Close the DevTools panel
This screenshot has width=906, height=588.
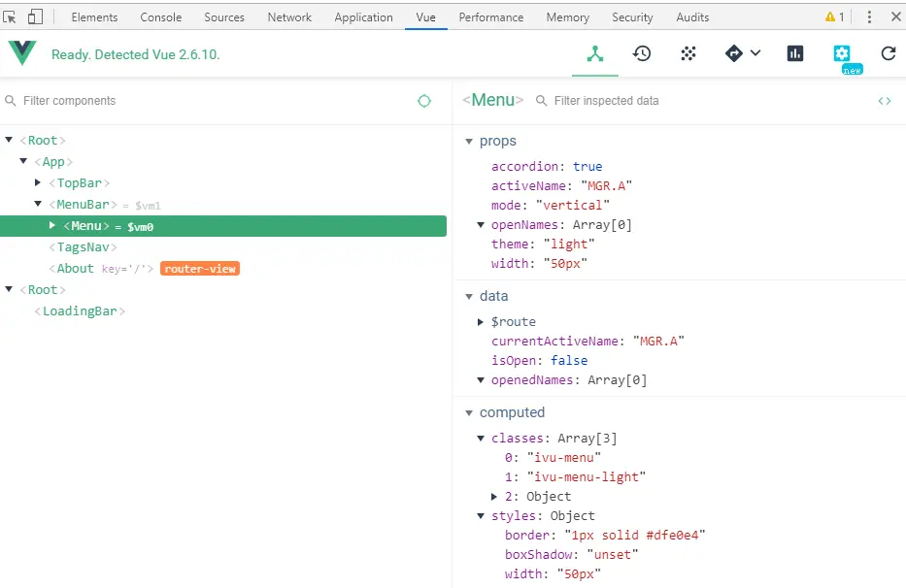pos(895,16)
